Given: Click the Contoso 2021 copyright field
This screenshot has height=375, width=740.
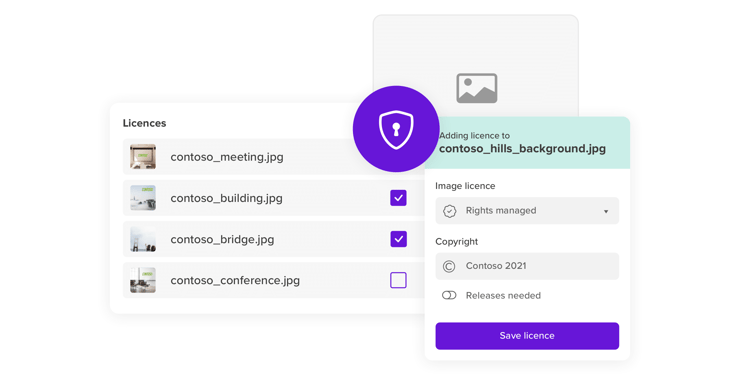Looking at the screenshot, I should [527, 266].
